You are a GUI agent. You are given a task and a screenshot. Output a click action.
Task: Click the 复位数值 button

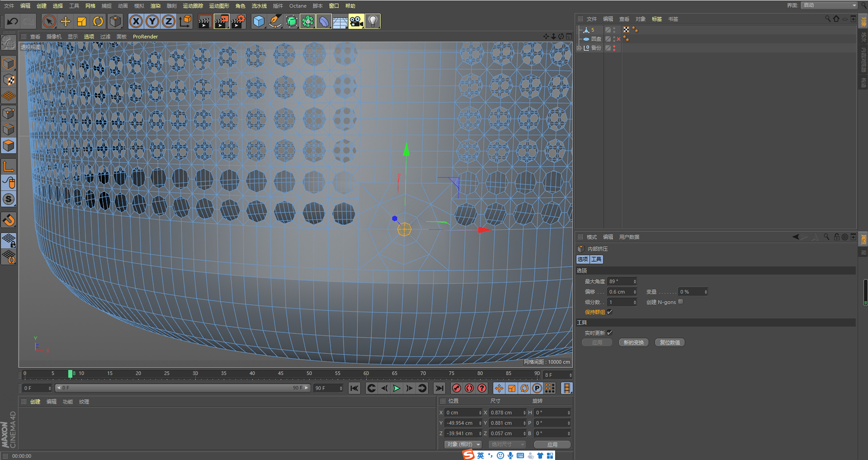tap(669, 342)
